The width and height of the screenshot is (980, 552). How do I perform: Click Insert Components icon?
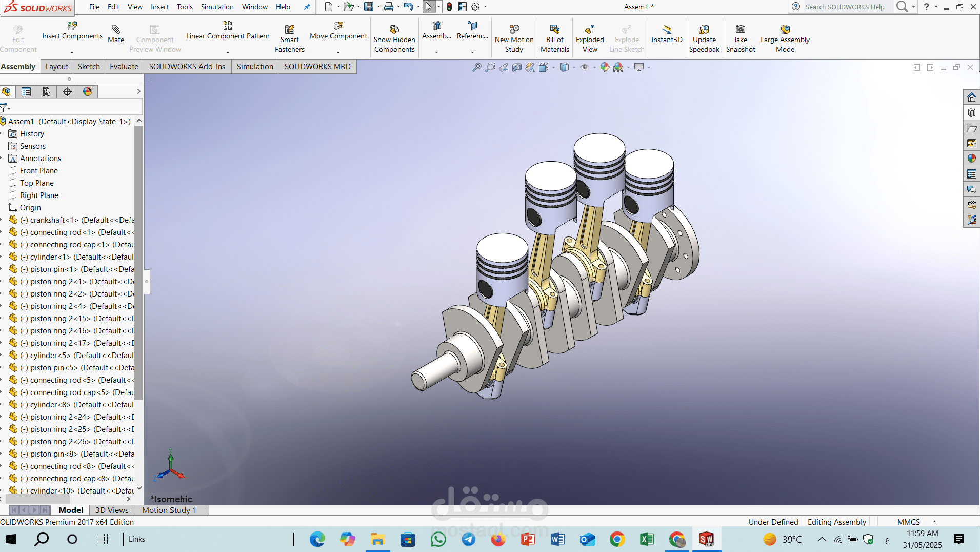click(x=72, y=26)
